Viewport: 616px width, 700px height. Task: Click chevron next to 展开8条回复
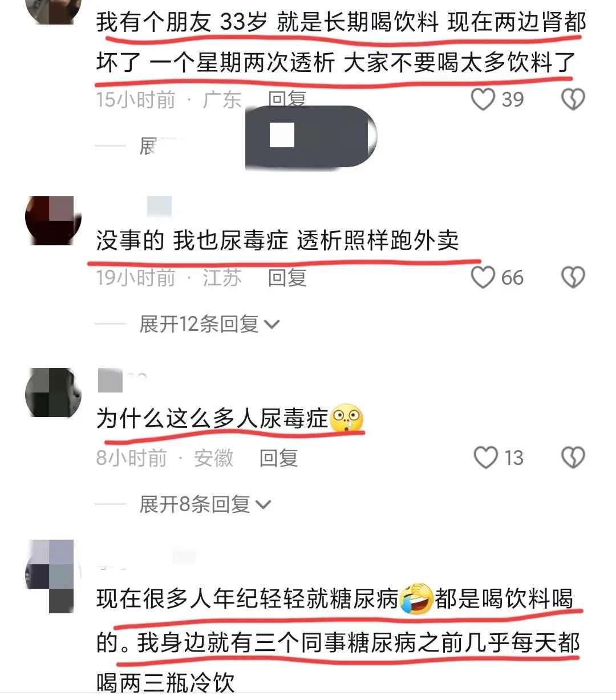coord(263,505)
